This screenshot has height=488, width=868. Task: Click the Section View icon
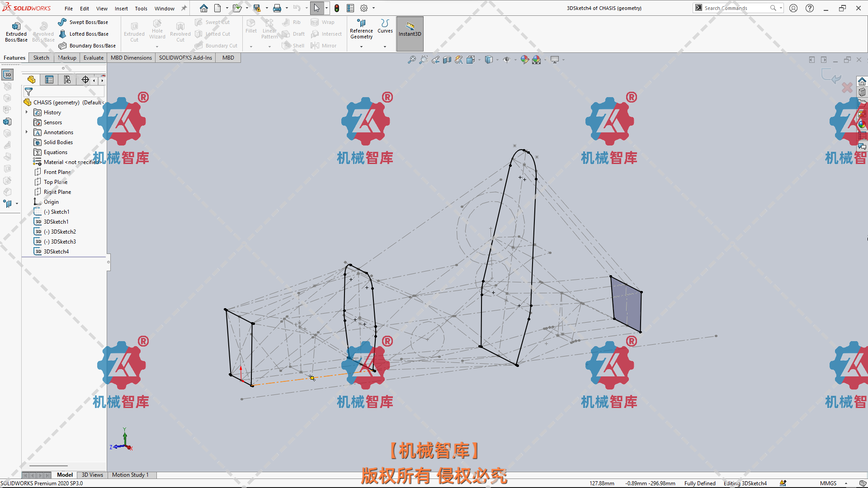click(x=447, y=60)
